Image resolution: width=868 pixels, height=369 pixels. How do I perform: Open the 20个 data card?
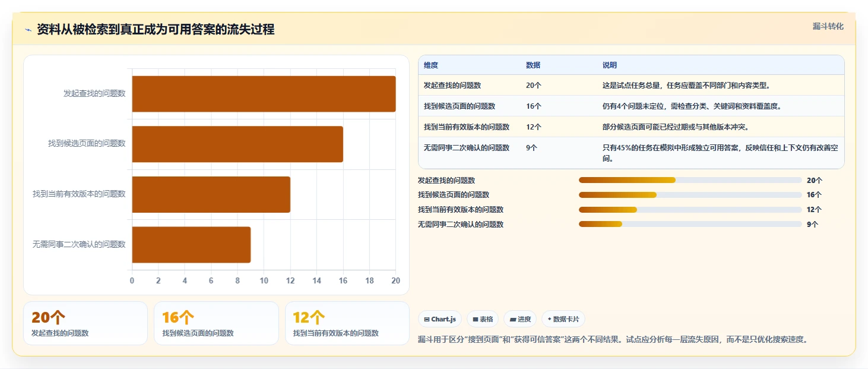point(85,323)
